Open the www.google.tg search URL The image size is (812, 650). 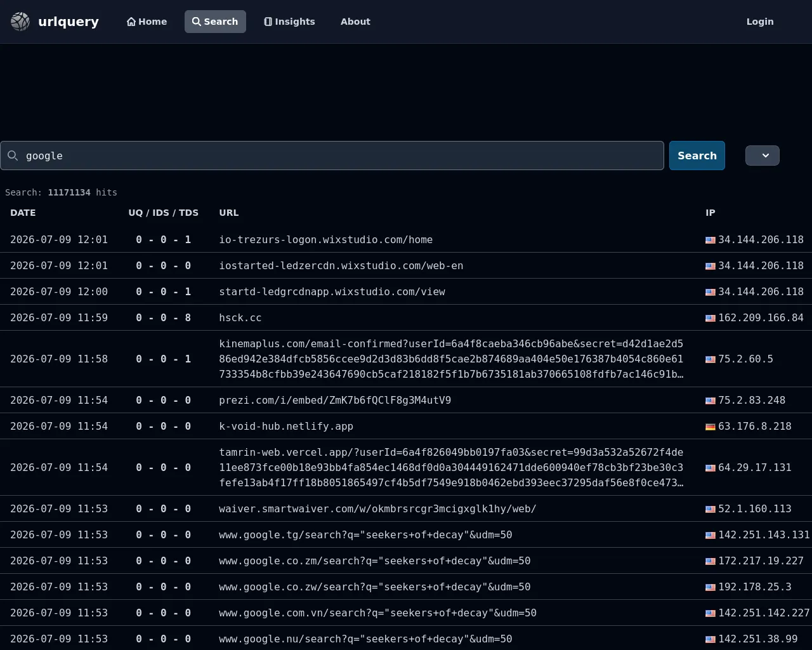pos(365,535)
